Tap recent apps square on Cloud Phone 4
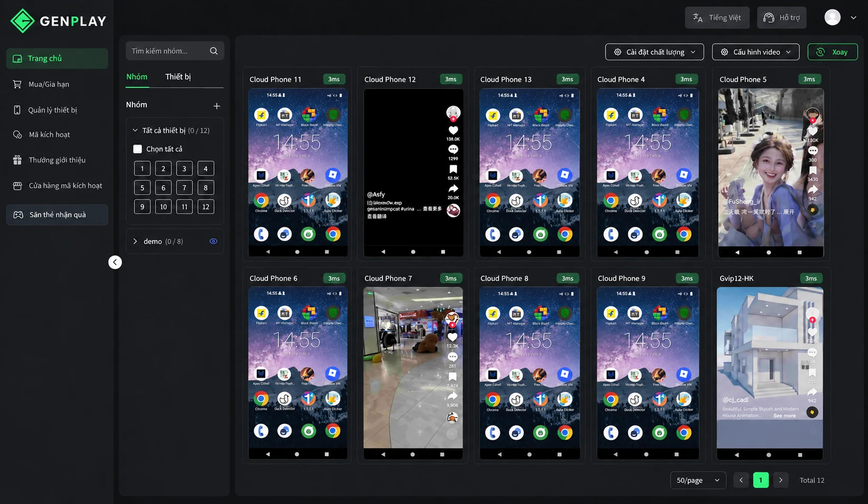 coord(678,252)
